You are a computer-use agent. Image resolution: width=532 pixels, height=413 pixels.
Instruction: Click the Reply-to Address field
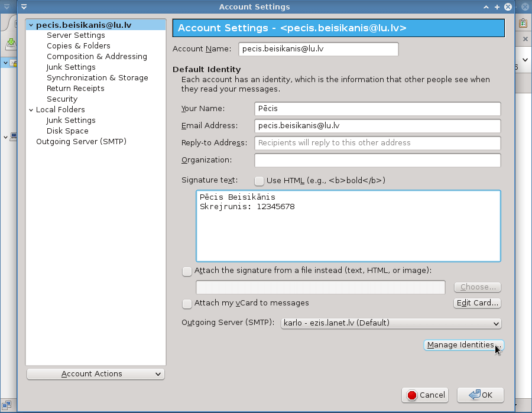377,143
